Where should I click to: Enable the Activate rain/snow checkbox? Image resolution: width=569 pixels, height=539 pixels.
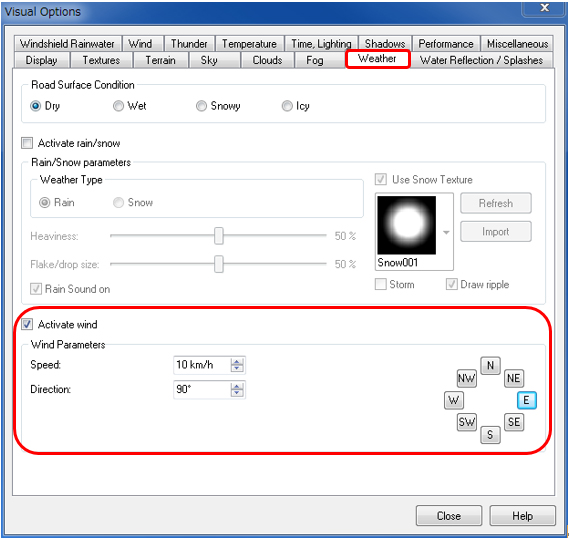click(x=27, y=143)
